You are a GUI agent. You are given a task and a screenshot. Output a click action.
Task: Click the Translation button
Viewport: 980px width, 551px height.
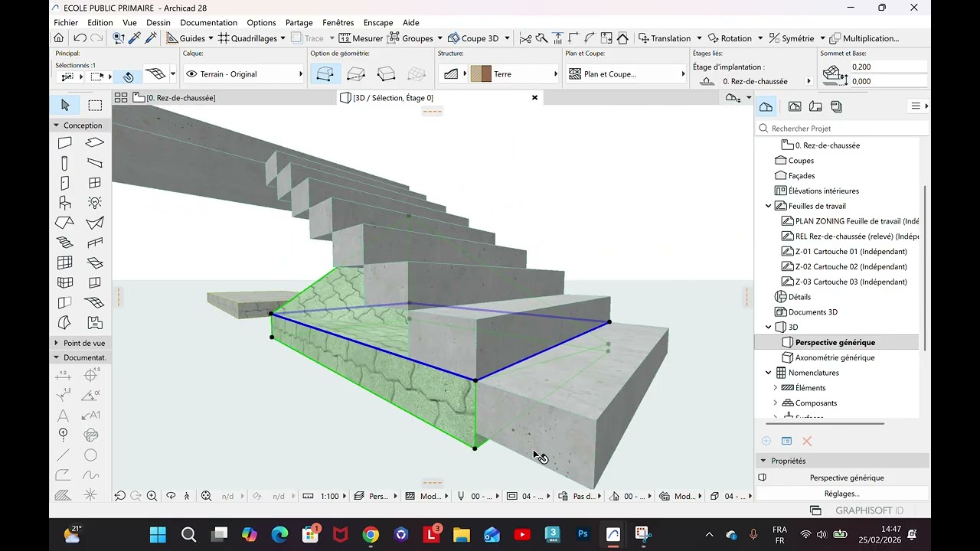[x=665, y=38]
